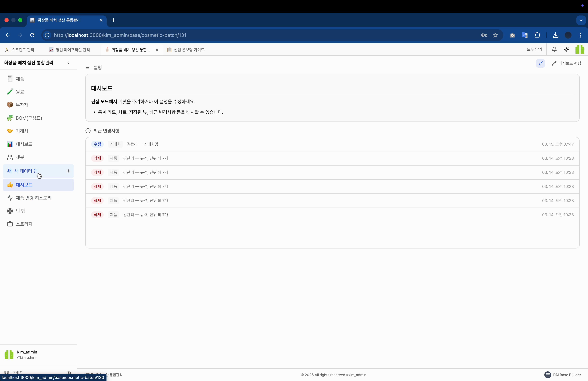The image size is (588, 381).
Task: Bookmark this page with the star icon
Action: pos(495,35)
